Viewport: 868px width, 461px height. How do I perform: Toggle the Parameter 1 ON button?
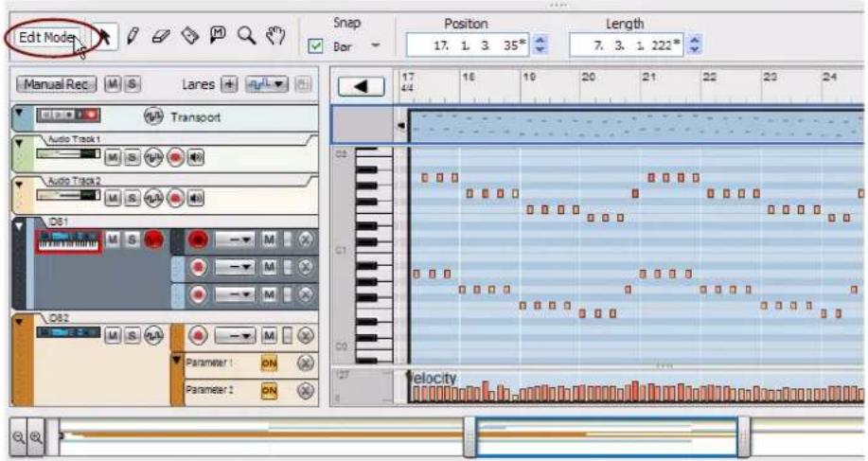click(x=269, y=363)
